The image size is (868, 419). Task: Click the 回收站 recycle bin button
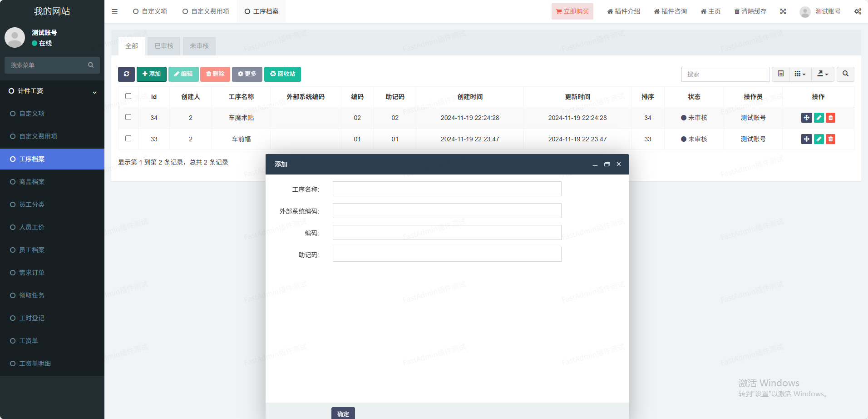282,74
